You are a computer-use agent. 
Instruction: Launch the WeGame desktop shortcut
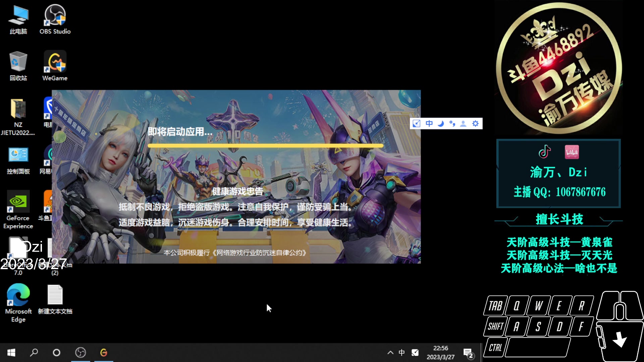click(x=55, y=66)
